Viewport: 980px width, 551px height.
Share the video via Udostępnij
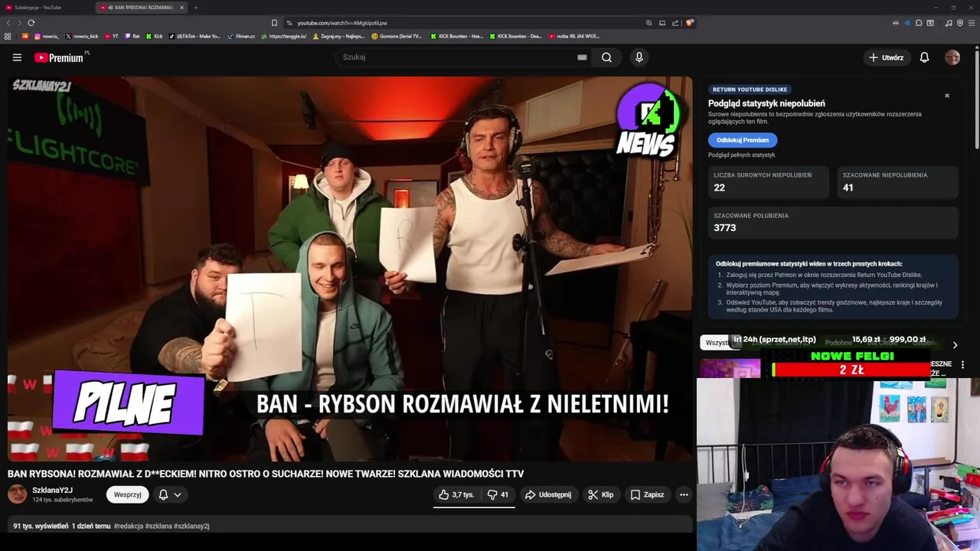[548, 495]
